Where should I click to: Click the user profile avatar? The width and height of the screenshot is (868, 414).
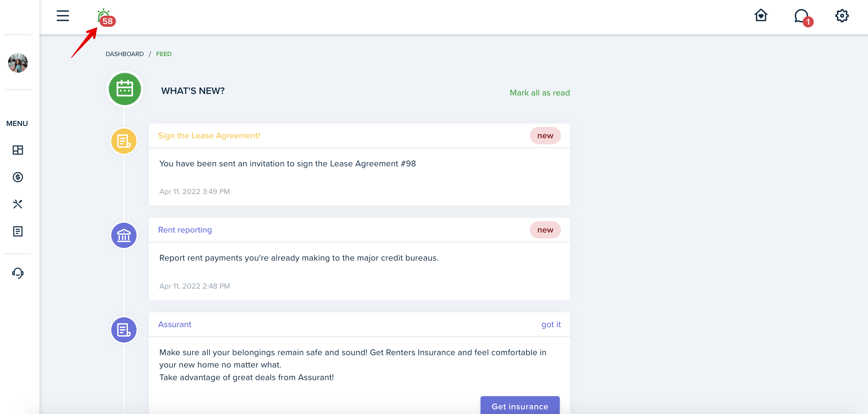(x=18, y=63)
